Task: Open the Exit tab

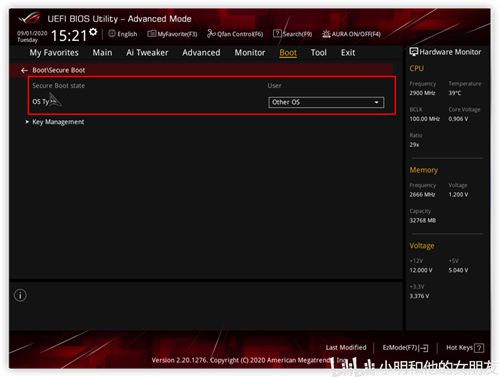Action: (x=348, y=53)
